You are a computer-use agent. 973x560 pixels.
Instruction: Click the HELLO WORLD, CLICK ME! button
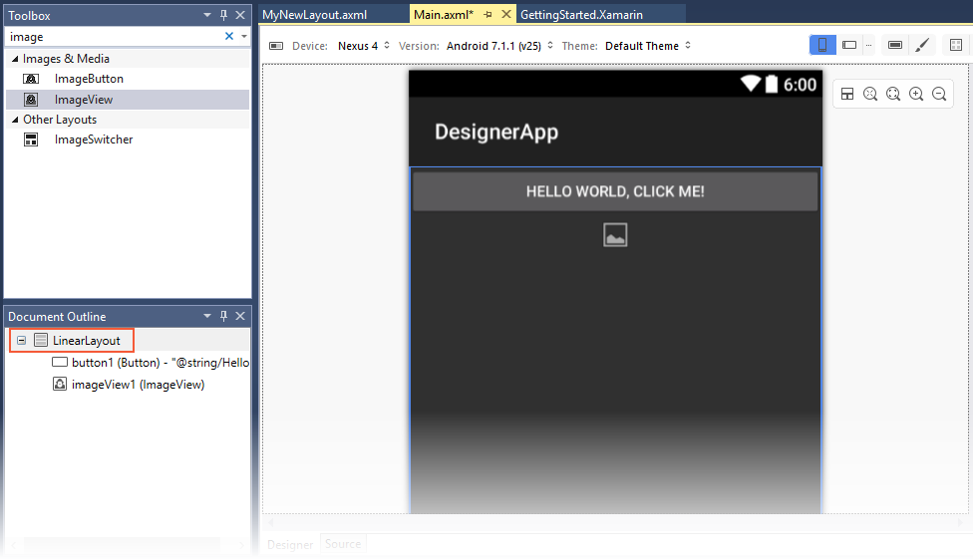click(615, 191)
